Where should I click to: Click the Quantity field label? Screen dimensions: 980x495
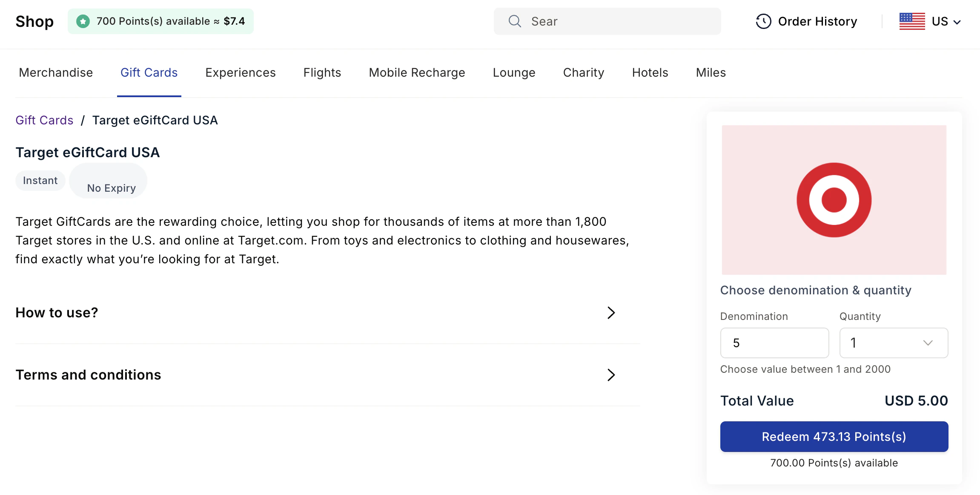pyautogui.click(x=860, y=317)
